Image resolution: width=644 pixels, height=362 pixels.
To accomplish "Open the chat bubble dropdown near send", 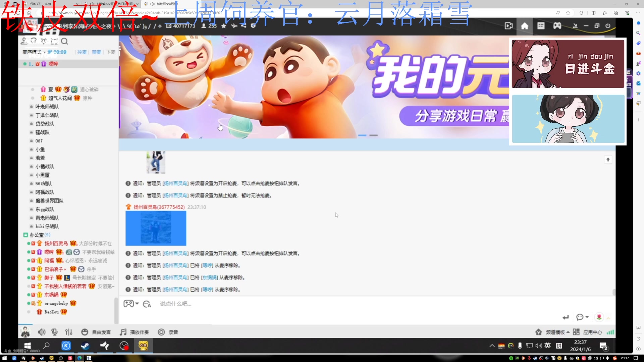I will [582, 317].
